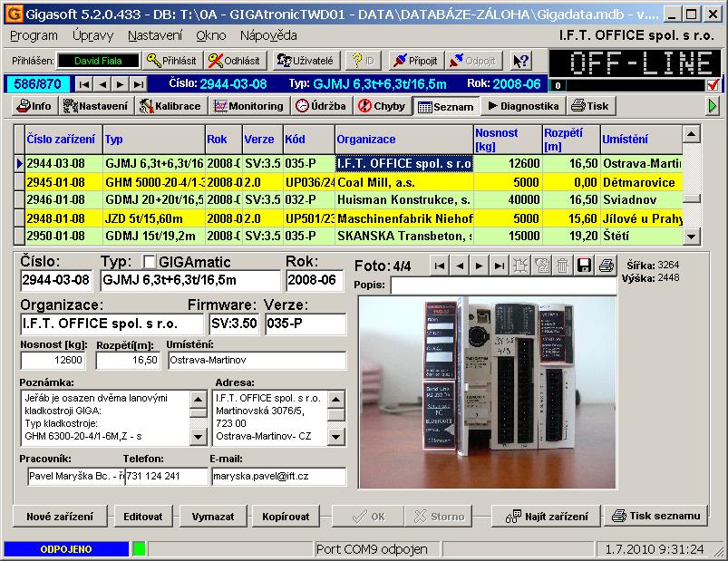Go to the first photo
The image size is (728, 561).
pos(440,266)
